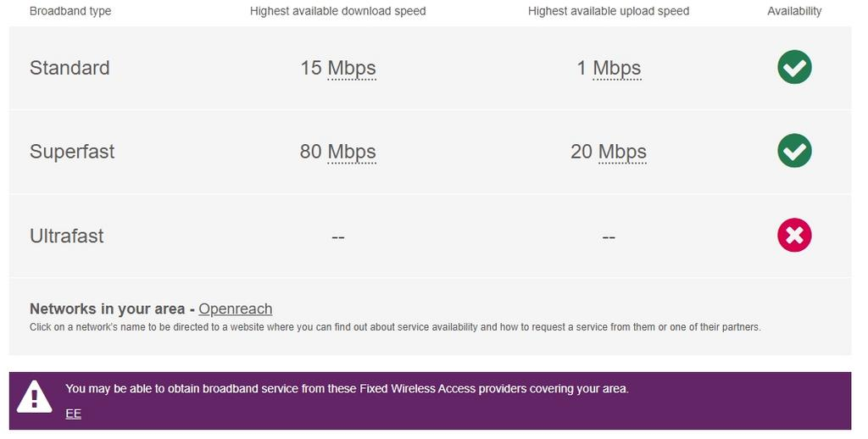Click the Superfast broadband type label
868x439 pixels.
(72, 152)
